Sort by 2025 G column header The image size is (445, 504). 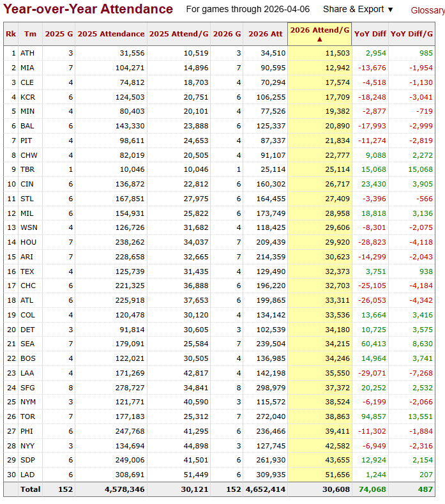(59, 34)
